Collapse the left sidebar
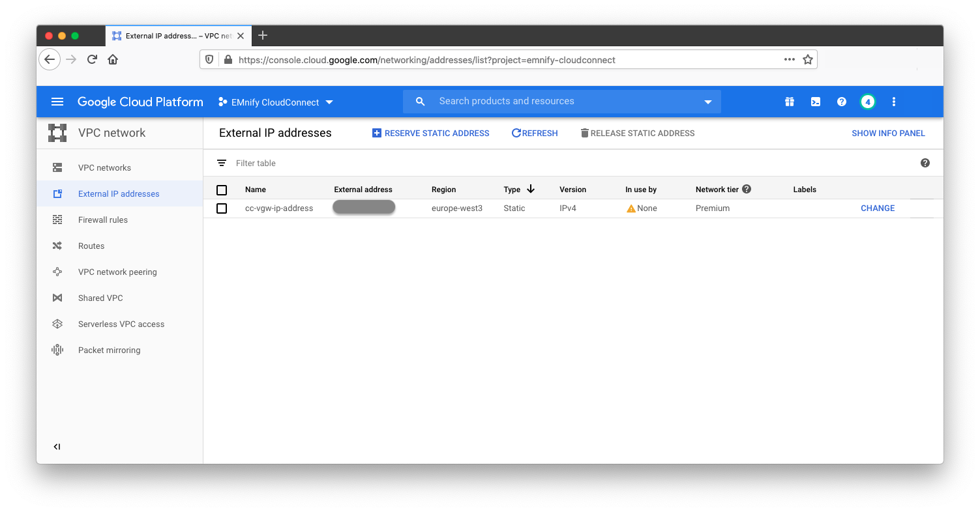The height and width of the screenshot is (512, 980). pyautogui.click(x=57, y=446)
